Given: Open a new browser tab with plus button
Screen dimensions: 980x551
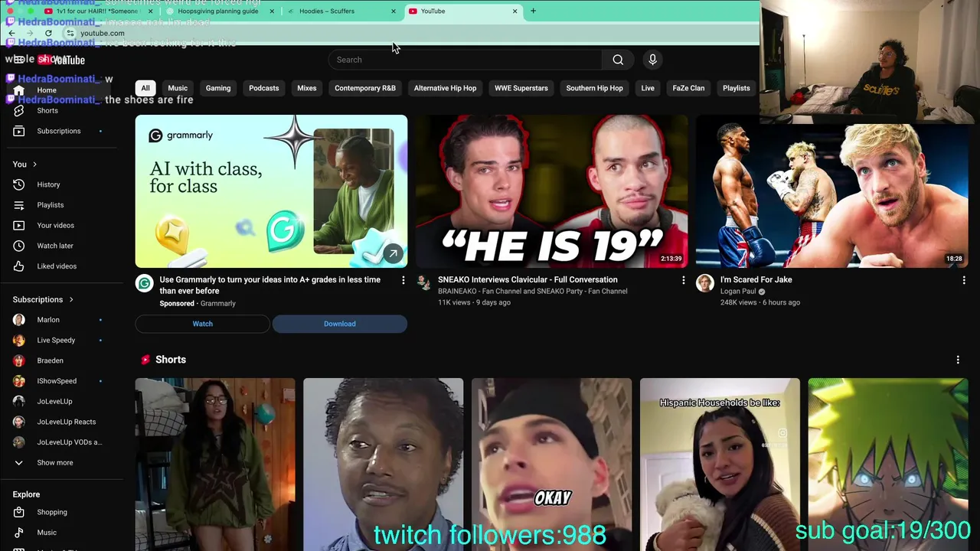Looking at the screenshot, I should pos(533,11).
